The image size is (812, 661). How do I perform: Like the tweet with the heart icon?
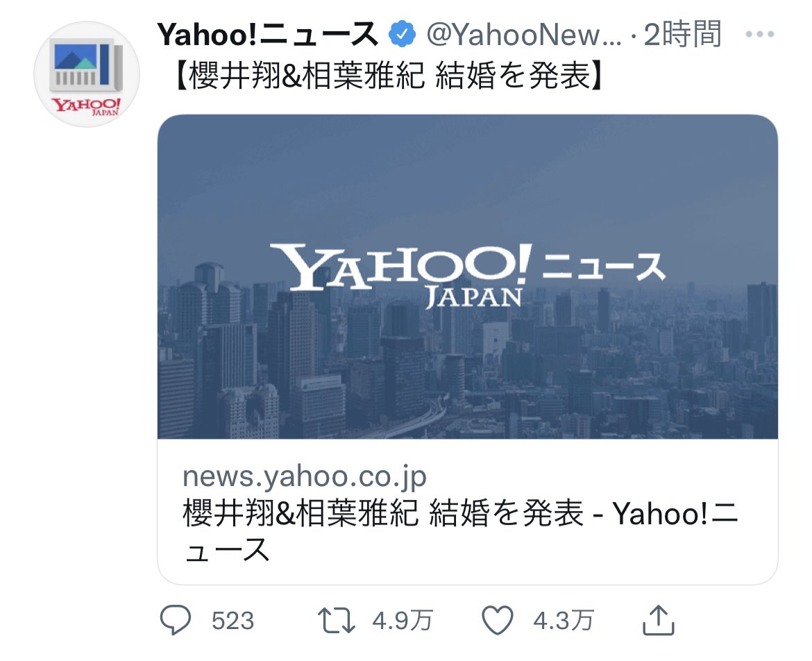(x=498, y=620)
